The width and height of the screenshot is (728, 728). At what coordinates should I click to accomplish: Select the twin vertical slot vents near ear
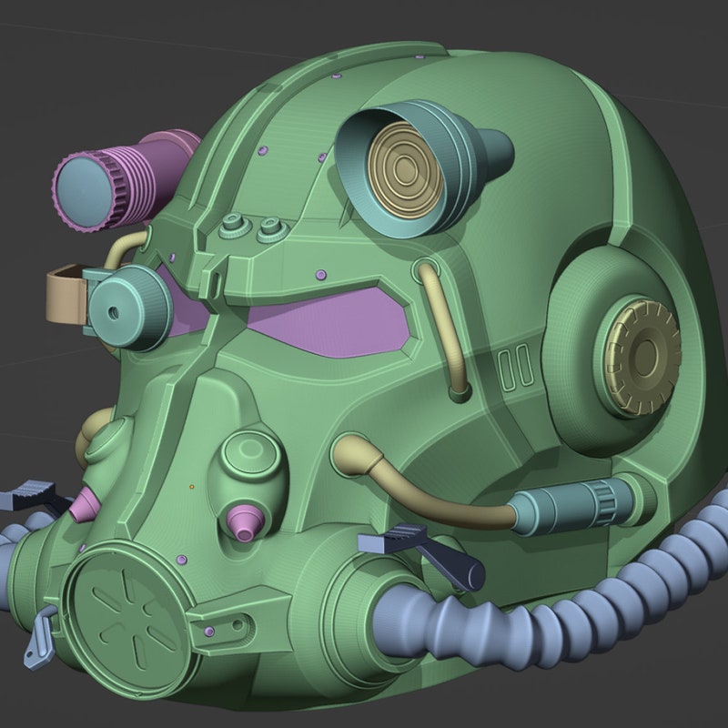515,368
